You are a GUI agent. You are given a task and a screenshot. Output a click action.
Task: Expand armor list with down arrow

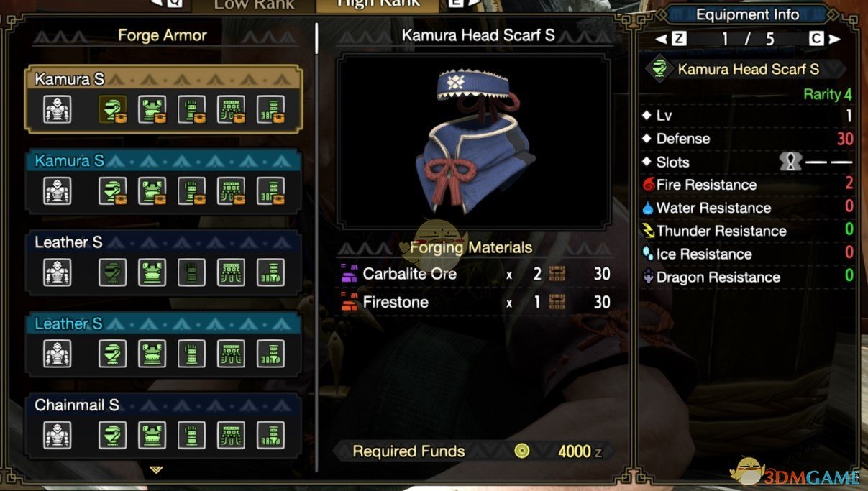pyautogui.click(x=156, y=469)
